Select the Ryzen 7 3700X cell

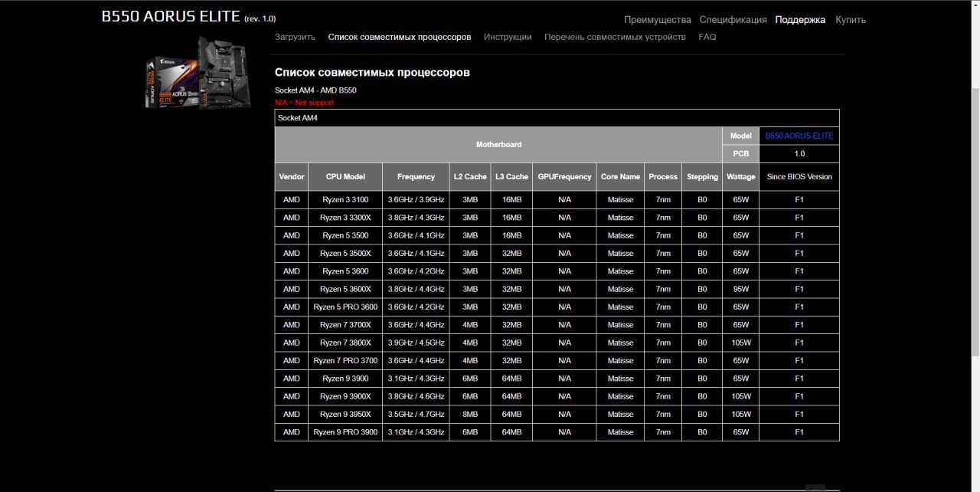[x=345, y=325]
